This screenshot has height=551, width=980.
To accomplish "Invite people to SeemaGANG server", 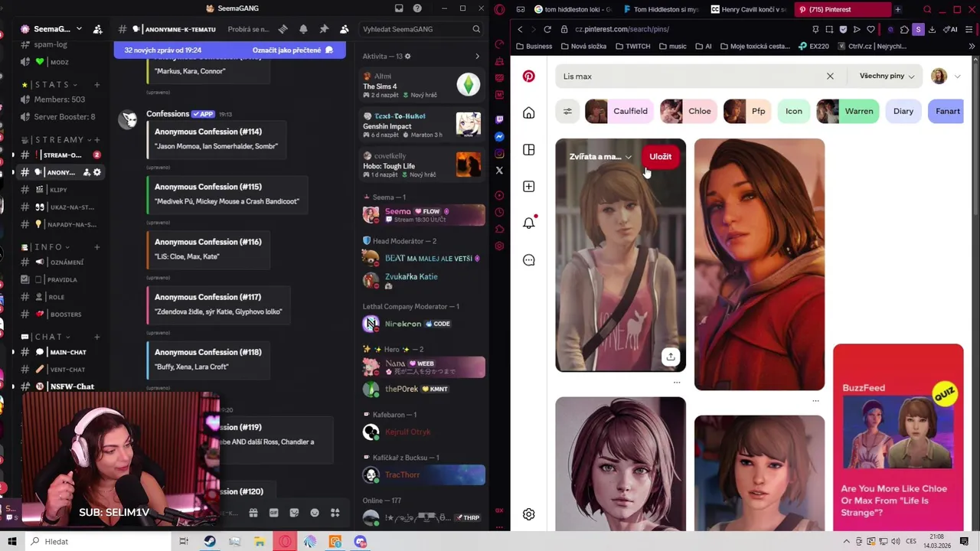I will (97, 29).
